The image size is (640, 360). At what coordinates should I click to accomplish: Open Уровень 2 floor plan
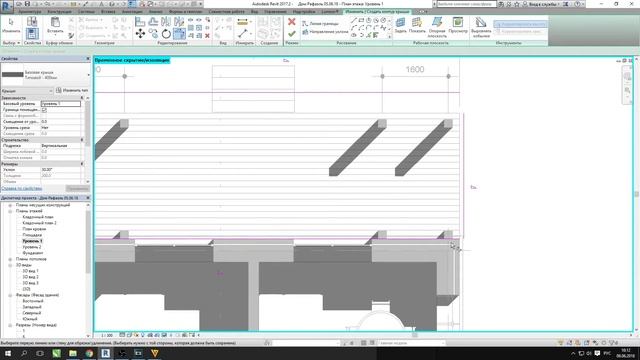point(31,247)
